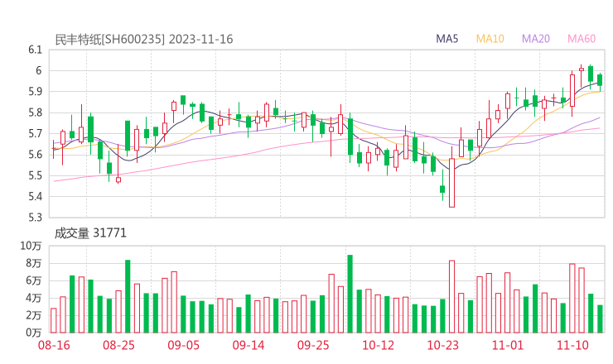Click the 11-10 date axis label
The width and height of the screenshot is (613, 364).
pyautogui.click(x=572, y=345)
